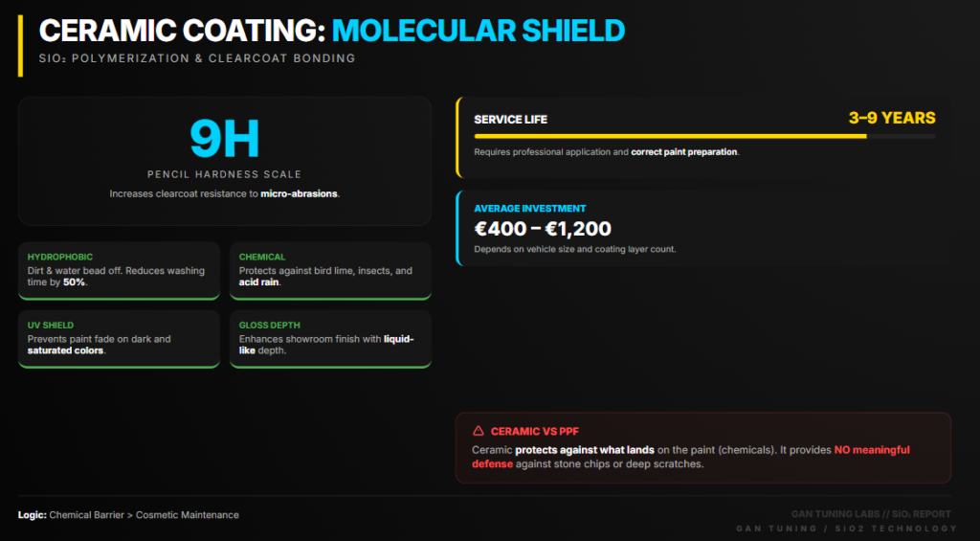Open the Chemical protection card
The height and width of the screenshot is (541, 980).
coord(330,271)
